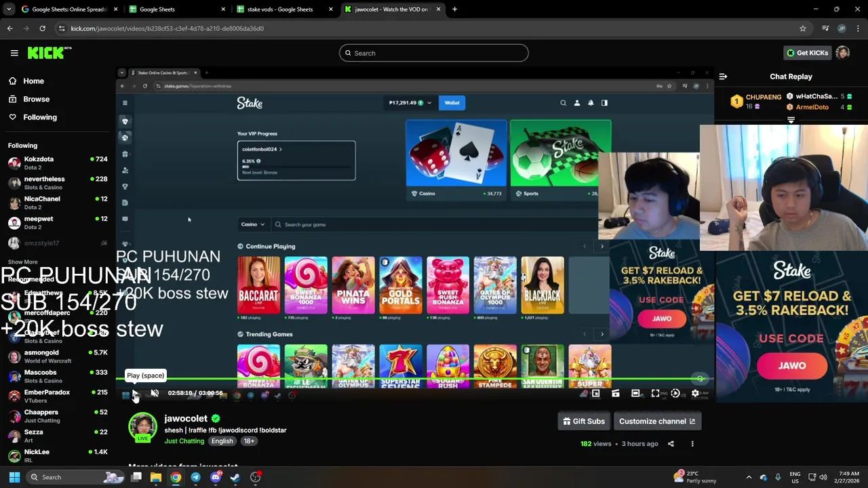Go to Home in the Kick sidebar

(58, 81)
